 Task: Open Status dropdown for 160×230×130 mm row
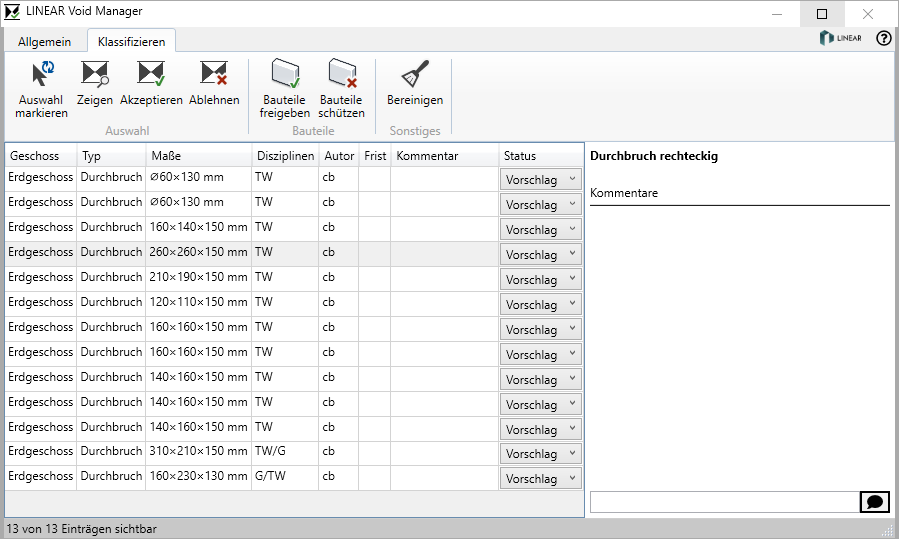pos(541,478)
